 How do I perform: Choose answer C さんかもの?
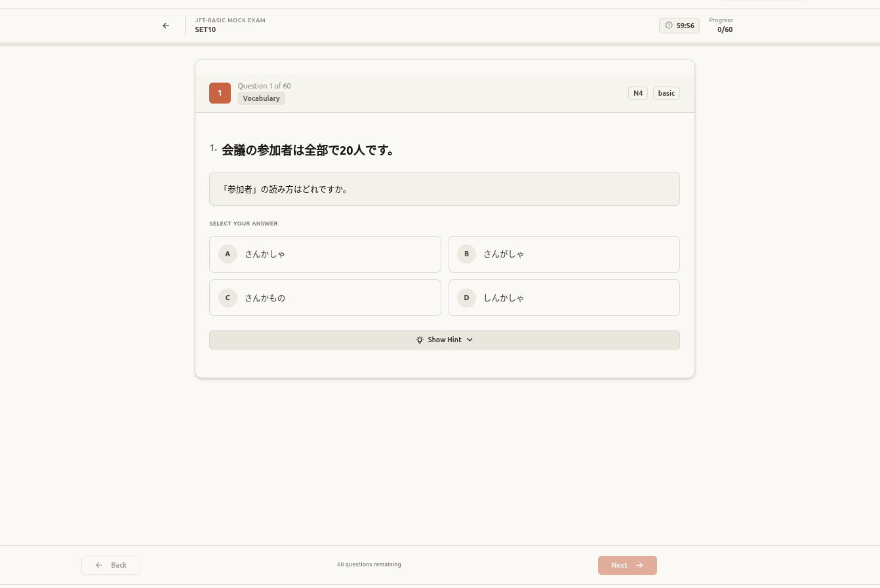click(x=325, y=298)
